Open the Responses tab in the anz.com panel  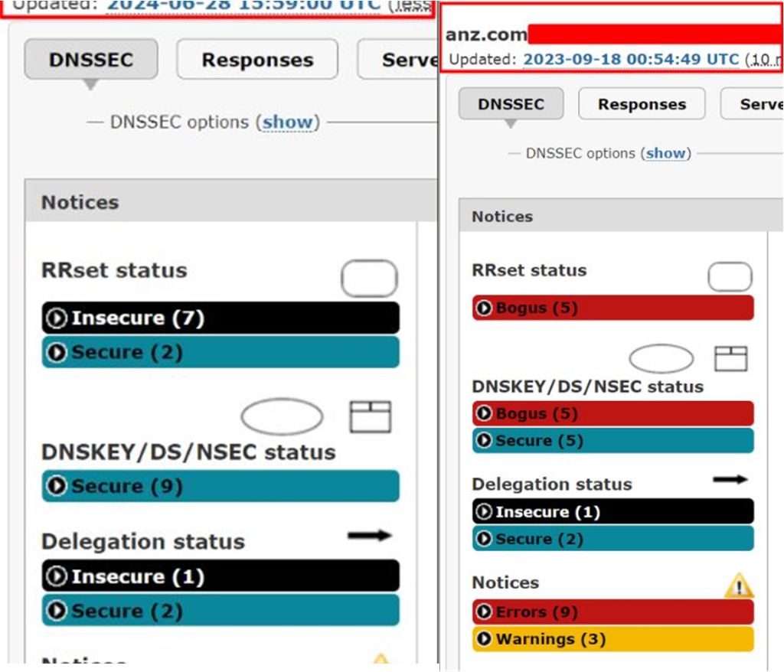pos(642,104)
